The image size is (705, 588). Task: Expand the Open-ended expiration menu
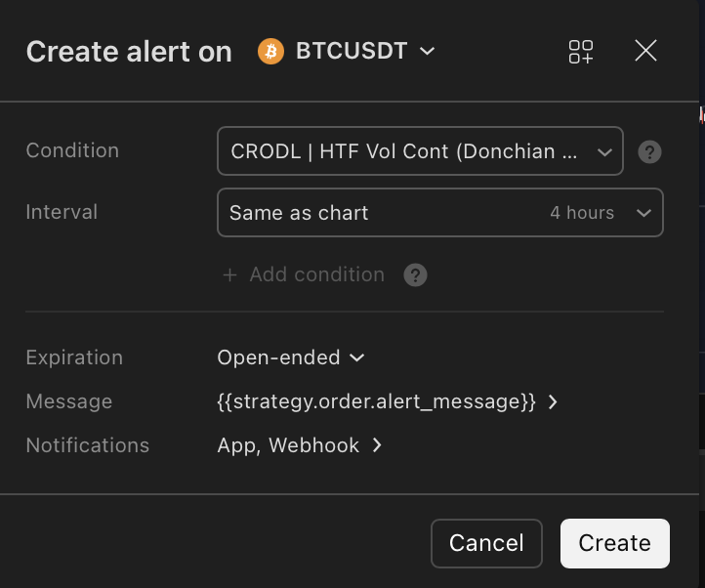(291, 358)
